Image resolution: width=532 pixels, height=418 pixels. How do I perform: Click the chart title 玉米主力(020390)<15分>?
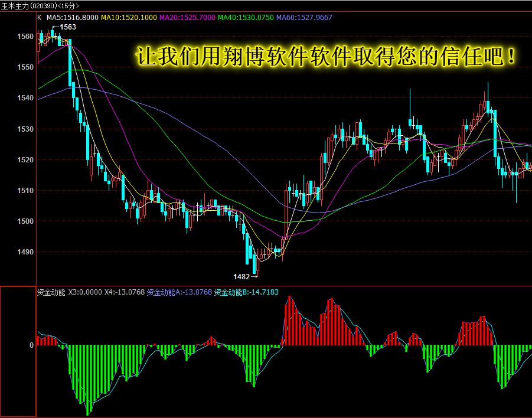point(40,6)
